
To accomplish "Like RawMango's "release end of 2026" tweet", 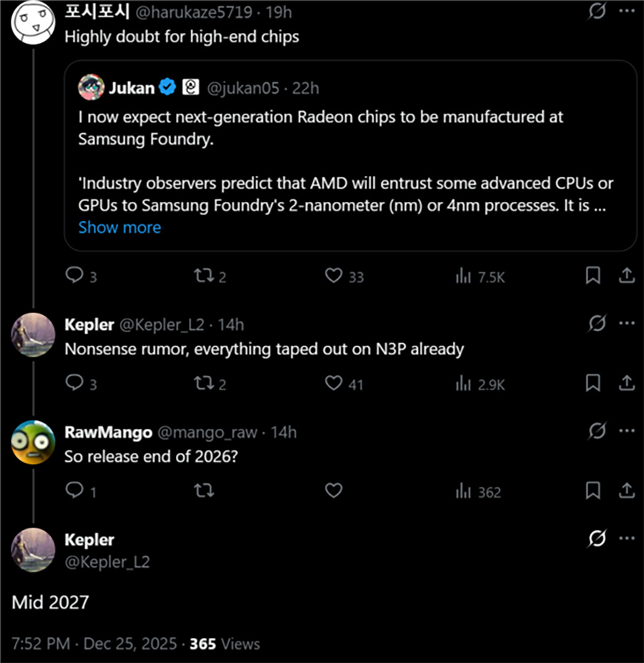I will [x=333, y=491].
